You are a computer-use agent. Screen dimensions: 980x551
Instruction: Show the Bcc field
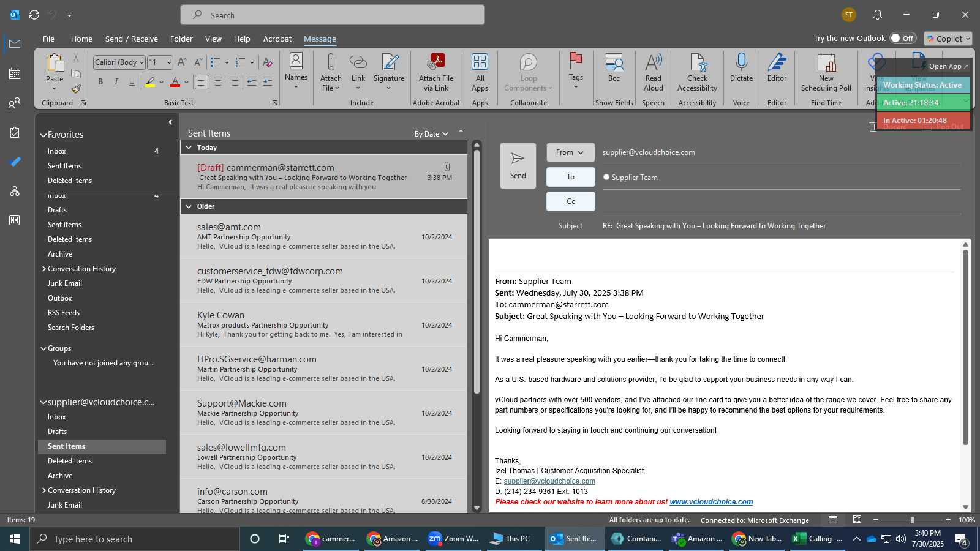(614, 62)
